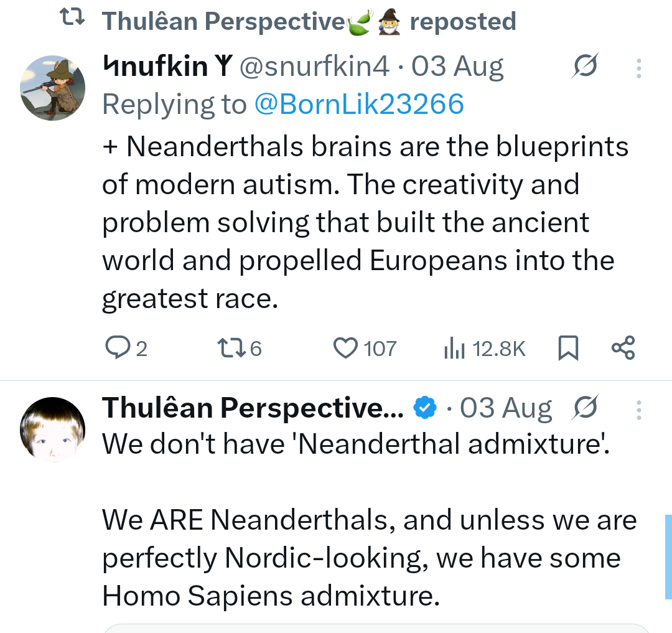This screenshot has width=672, height=633.
Task: Bookmark snurfkin4's tweet
Action: click(x=568, y=347)
